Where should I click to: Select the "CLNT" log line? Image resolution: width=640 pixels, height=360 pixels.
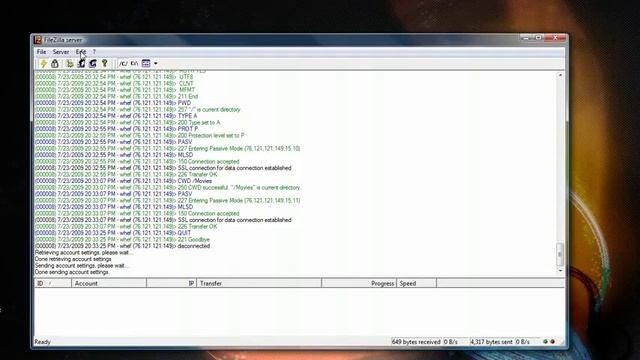(x=114, y=83)
